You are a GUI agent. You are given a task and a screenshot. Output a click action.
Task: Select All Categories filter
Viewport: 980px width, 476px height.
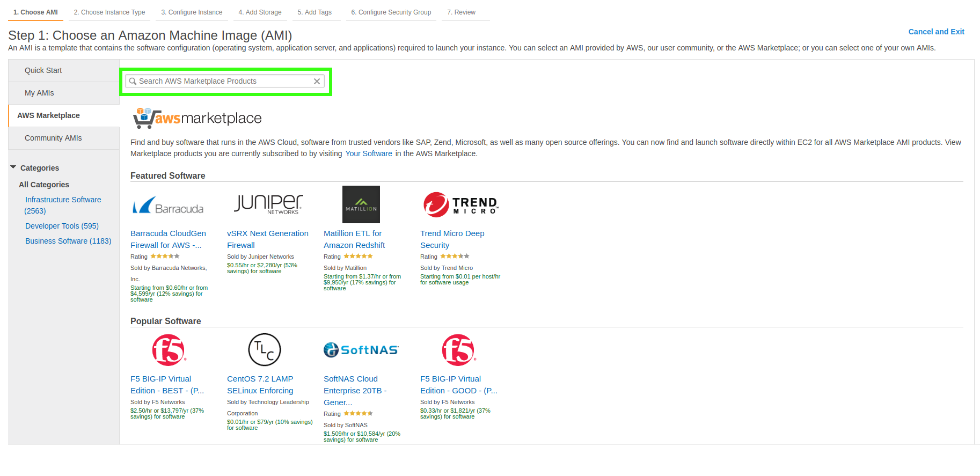coord(44,185)
